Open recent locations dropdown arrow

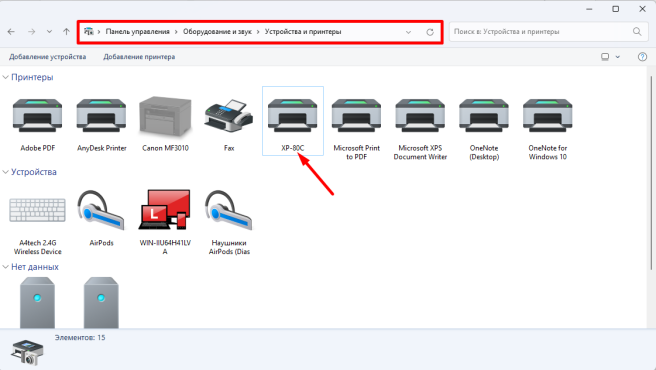(x=49, y=31)
